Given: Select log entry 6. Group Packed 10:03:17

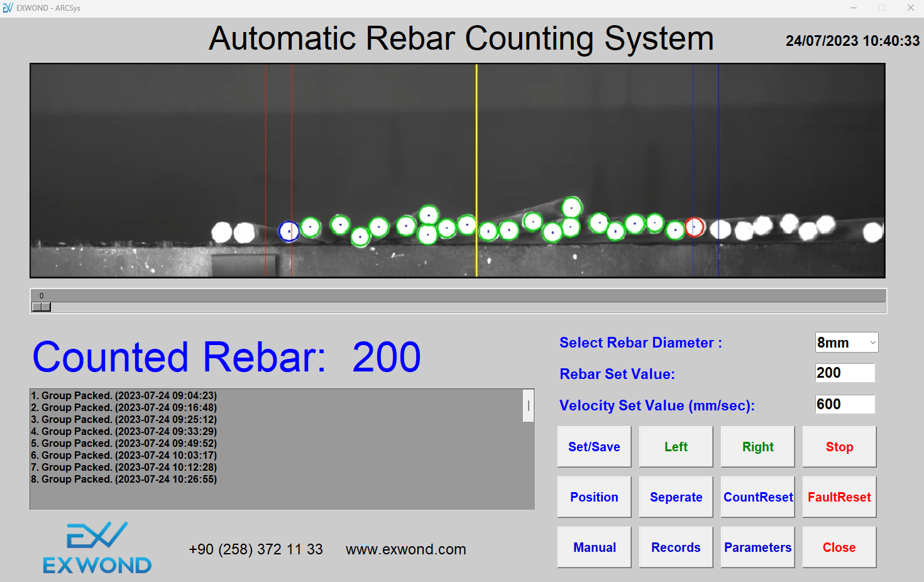Looking at the screenshot, I should (124, 455).
